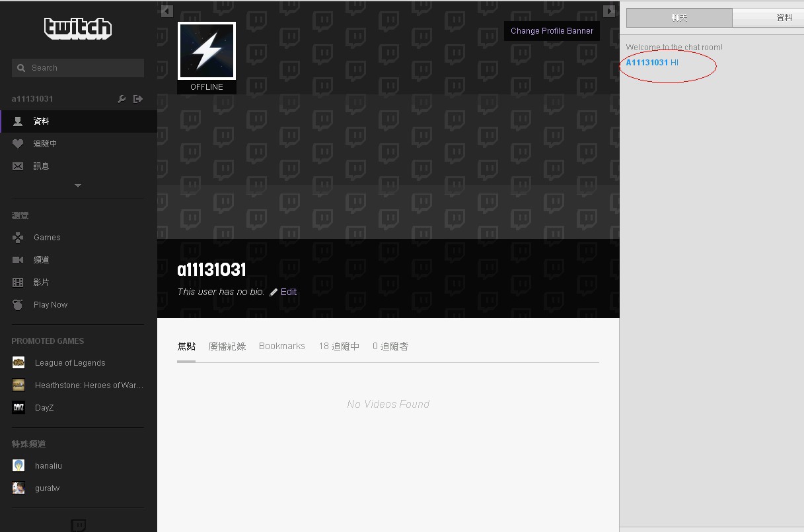Viewport: 804px width, 532px height.
Task: Click the gamepad icon beside Games
Action: click(18, 238)
